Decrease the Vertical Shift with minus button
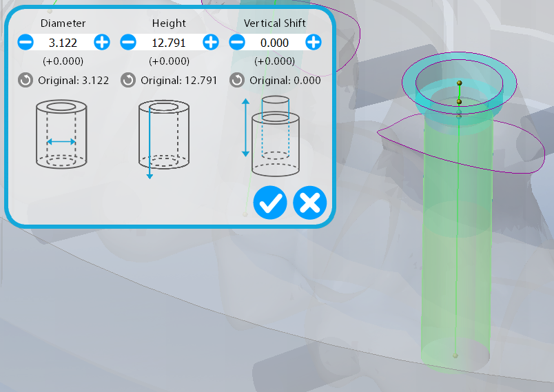Screen dimensions: 554x392 tap(237, 43)
